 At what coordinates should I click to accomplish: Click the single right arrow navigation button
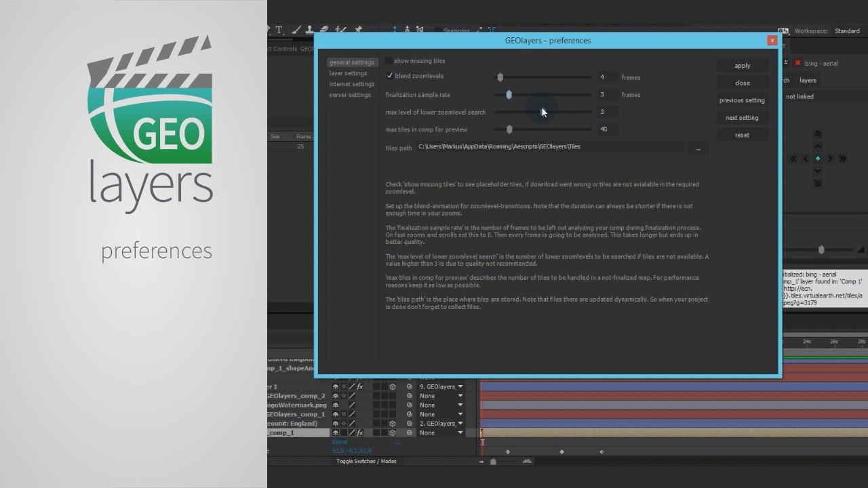(x=830, y=159)
